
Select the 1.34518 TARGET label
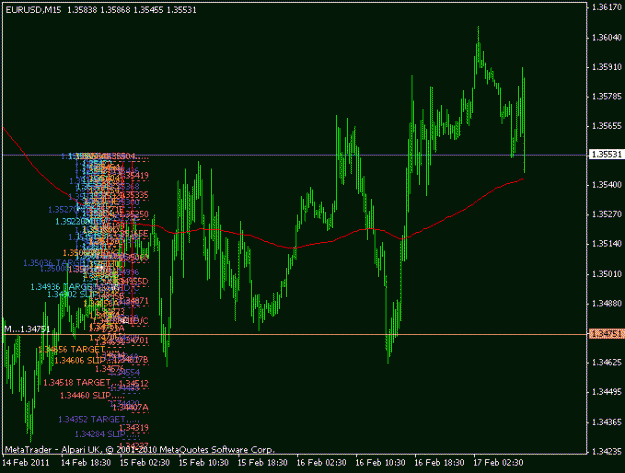coord(77,383)
